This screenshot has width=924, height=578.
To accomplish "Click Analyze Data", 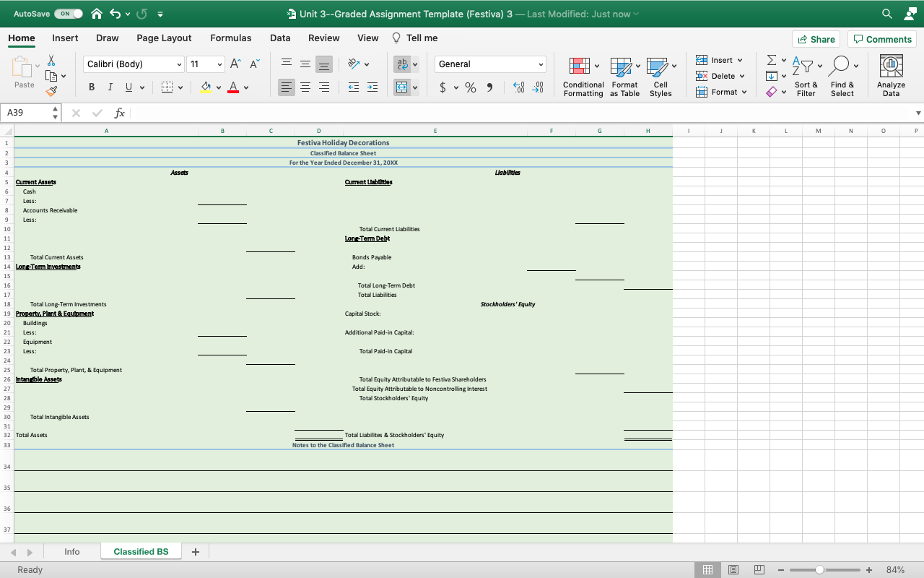I will pyautogui.click(x=891, y=77).
